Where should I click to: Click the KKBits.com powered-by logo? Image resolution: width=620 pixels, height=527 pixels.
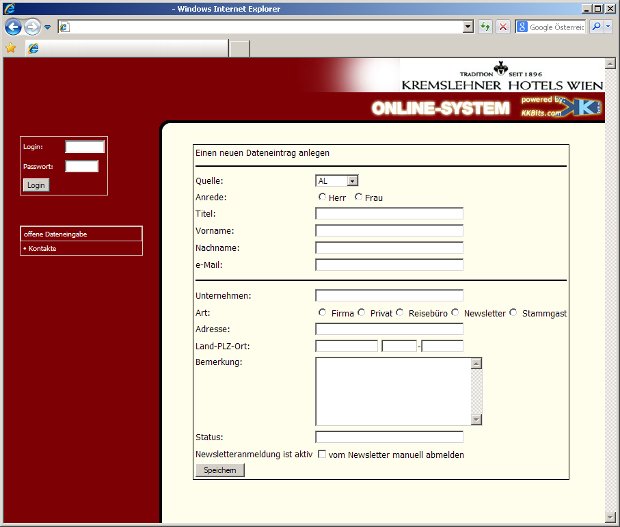point(561,107)
